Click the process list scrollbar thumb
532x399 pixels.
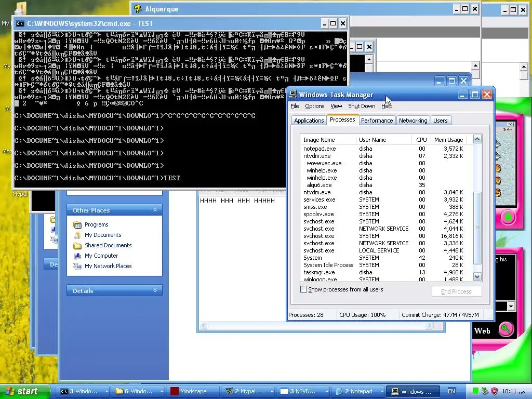click(x=477, y=228)
